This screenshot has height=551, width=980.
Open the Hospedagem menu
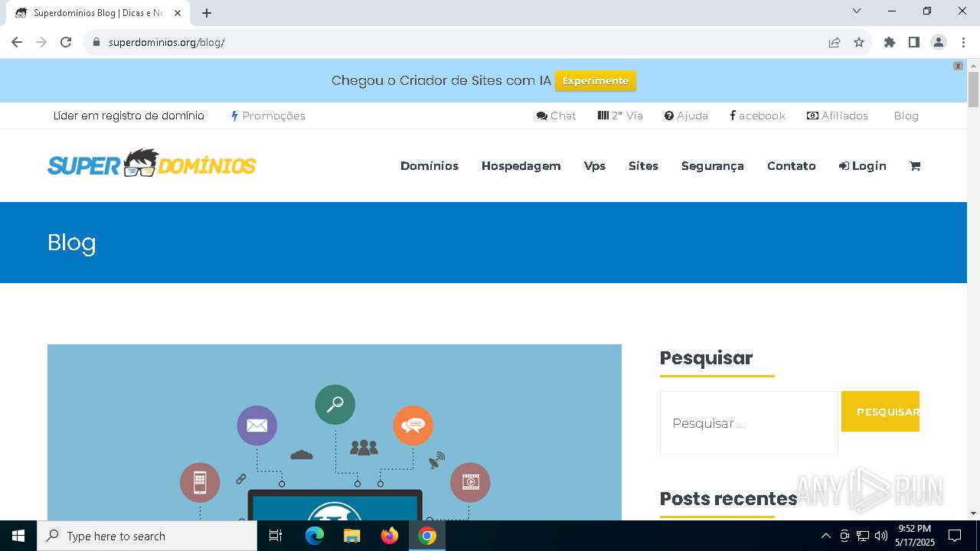[x=521, y=166]
